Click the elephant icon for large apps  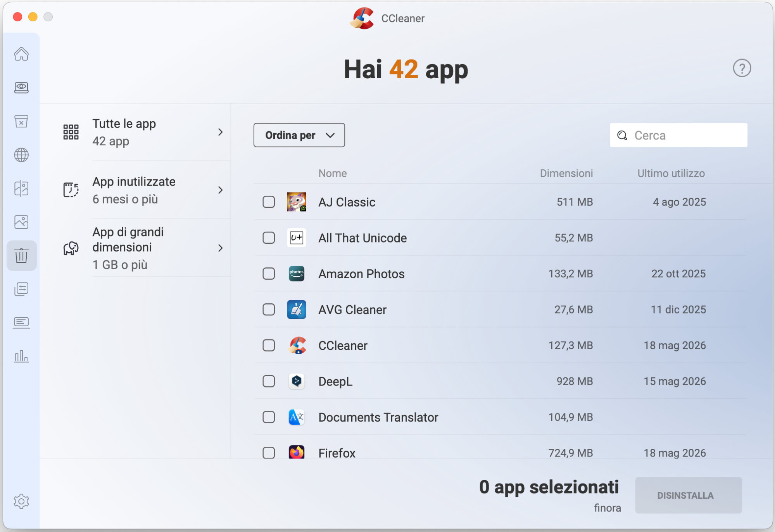[x=71, y=248]
